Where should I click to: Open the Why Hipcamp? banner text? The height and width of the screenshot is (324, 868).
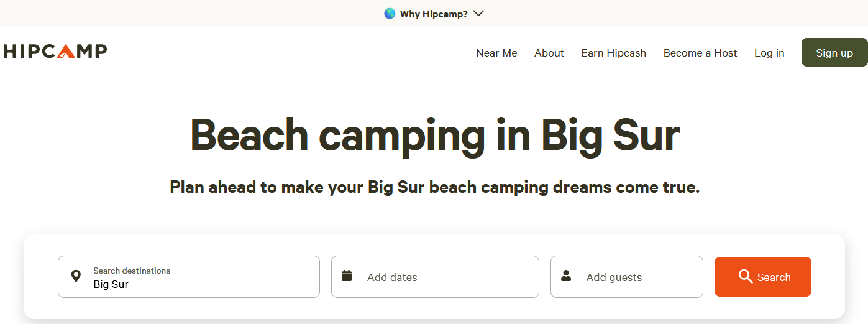click(x=434, y=14)
